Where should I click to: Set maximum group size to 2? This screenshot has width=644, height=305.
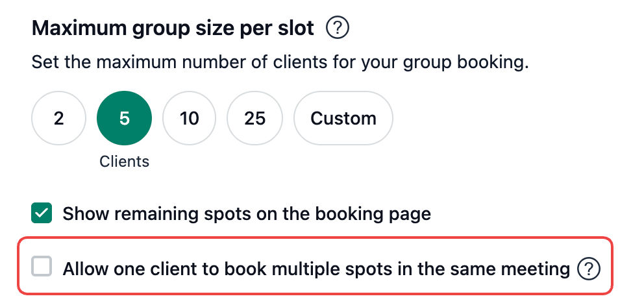coord(58,119)
